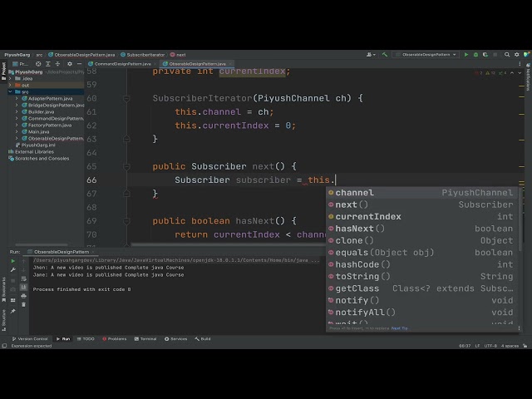Select External Libraries node
The width and height of the screenshot is (532, 399).
pyautogui.click(x=34, y=151)
